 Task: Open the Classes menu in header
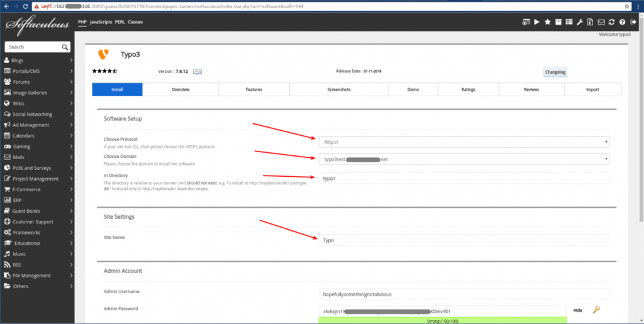(x=135, y=22)
